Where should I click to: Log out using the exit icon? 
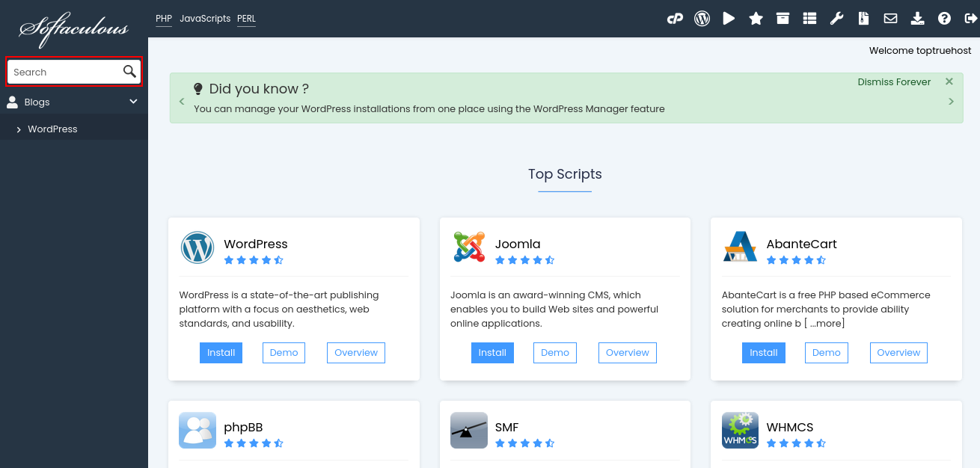click(971, 18)
